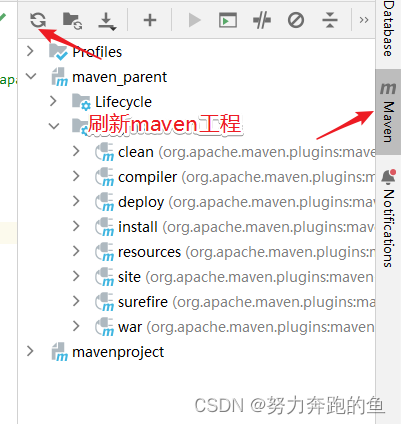
Task: Click the war plugin icon
Action: (x=104, y=327)
